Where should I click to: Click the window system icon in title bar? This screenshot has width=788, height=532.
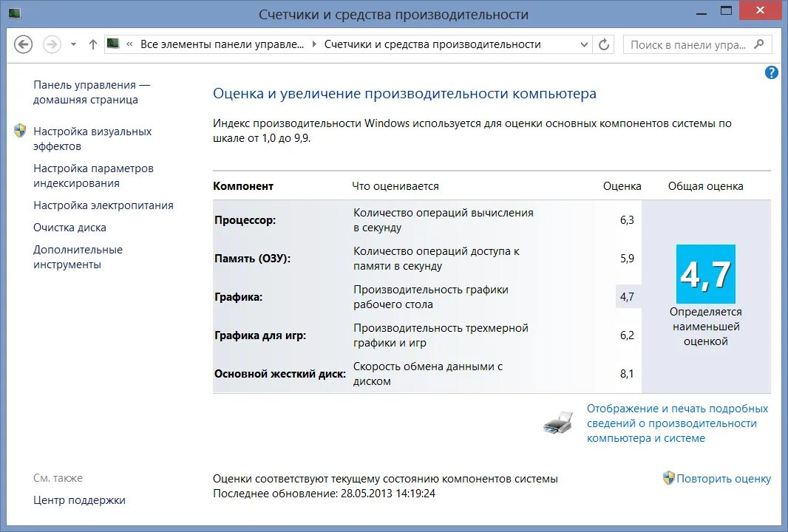coord(15,13)
